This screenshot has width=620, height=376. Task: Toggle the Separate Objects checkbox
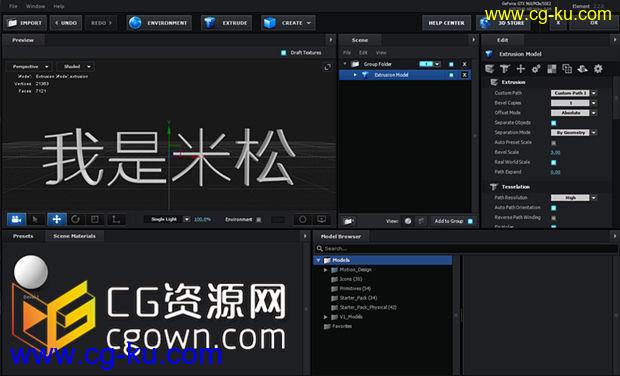pos(554,123)
